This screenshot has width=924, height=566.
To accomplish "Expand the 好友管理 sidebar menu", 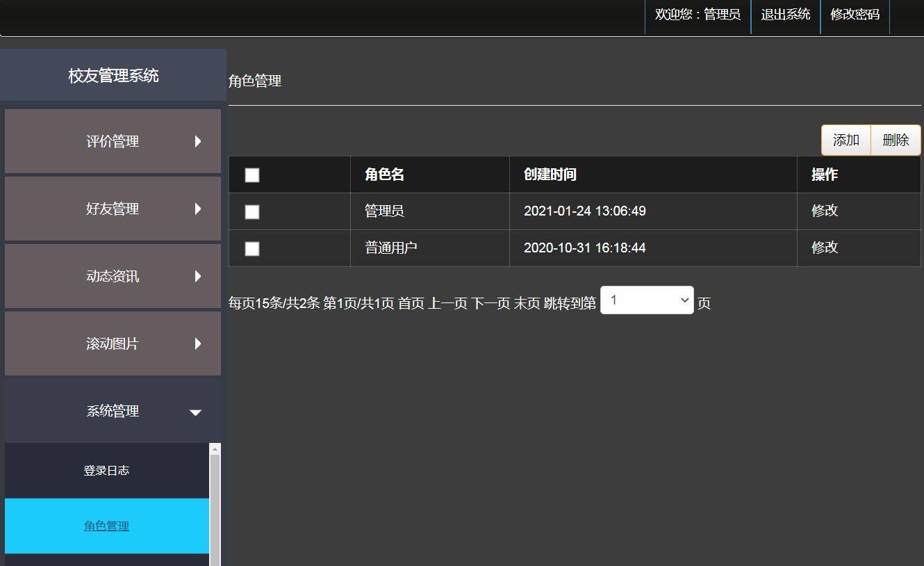I will pyautogui.click(x=113, y=209).
